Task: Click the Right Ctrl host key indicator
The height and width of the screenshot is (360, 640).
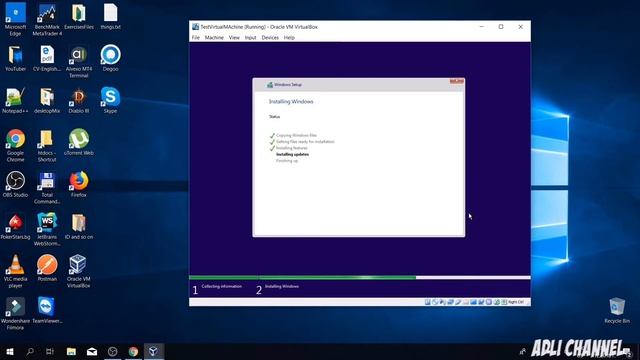Action: click(x=516, y=302)
